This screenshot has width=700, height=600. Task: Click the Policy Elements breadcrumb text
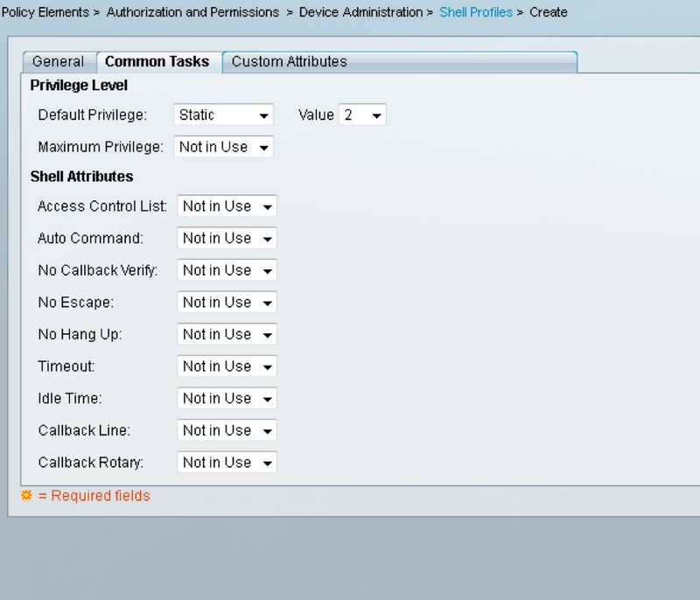tap(45, 12)
